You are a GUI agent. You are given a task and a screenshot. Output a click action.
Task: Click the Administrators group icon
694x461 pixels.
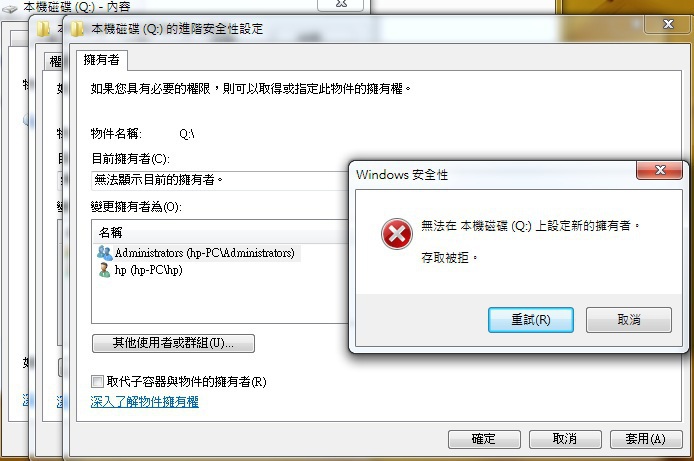click(104, 253)
